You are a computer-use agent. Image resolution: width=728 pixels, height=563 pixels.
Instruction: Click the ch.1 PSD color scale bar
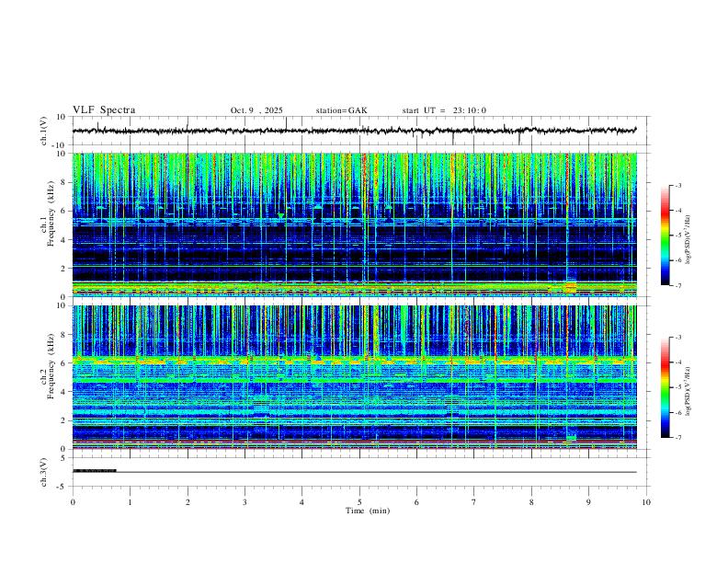(x=665, y=236)
